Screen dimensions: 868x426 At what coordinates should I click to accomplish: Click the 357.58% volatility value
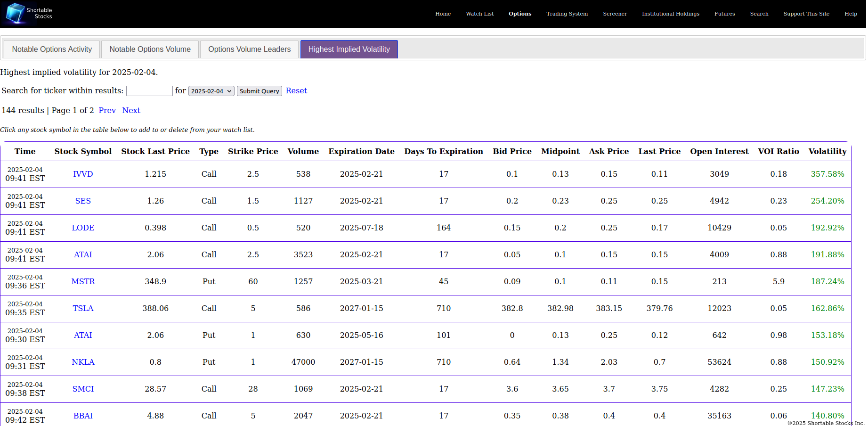point(827,174)
